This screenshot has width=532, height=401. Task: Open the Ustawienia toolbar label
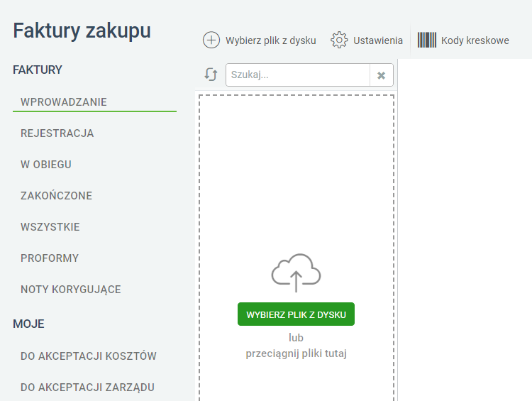pyautogui.click(x=378, y=40)
